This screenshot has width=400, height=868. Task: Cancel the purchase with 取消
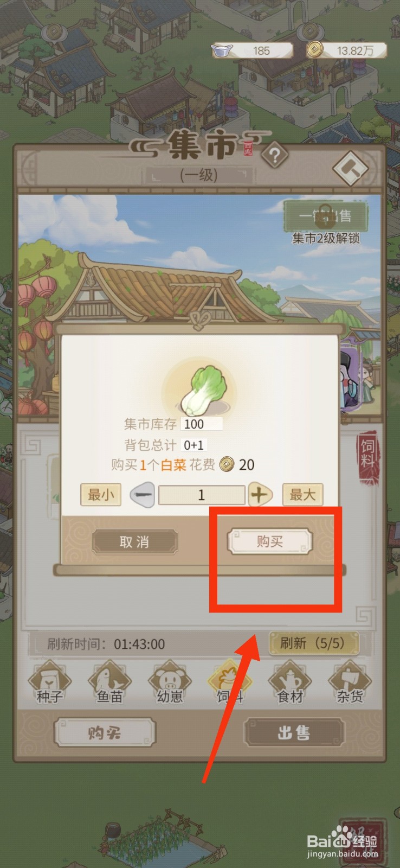pyautogui.click(x=134, y=542)
